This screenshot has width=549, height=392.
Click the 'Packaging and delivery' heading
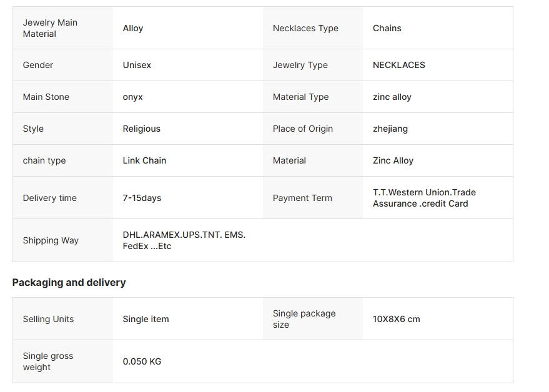click(x=69, y=282)
